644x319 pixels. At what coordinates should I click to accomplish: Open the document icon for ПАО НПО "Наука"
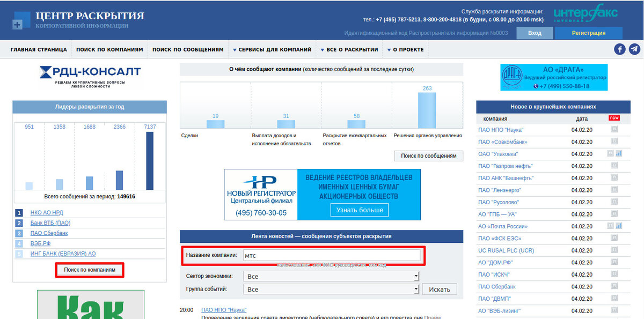coord(614,129)
